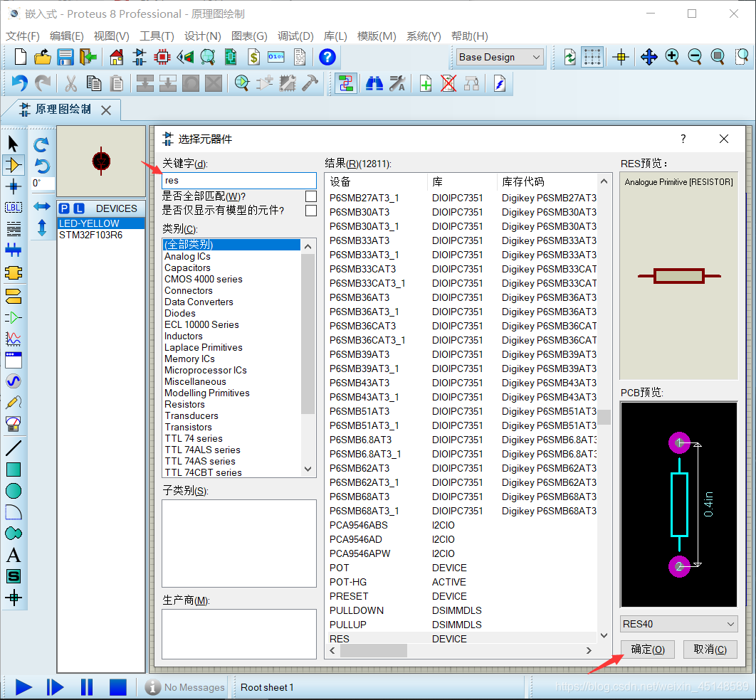Click the Step simulation button

[55, 687]
